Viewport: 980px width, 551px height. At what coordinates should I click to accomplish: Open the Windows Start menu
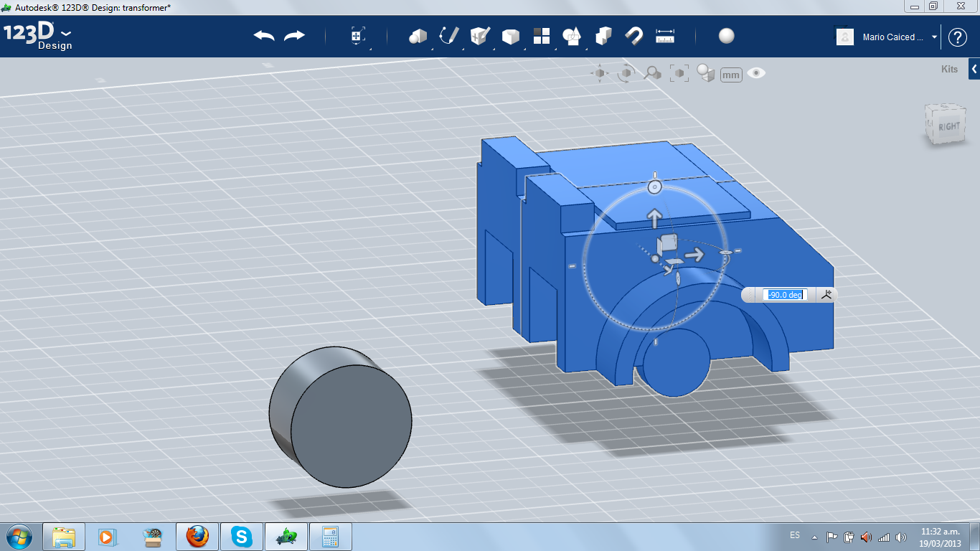coord(18,536)
